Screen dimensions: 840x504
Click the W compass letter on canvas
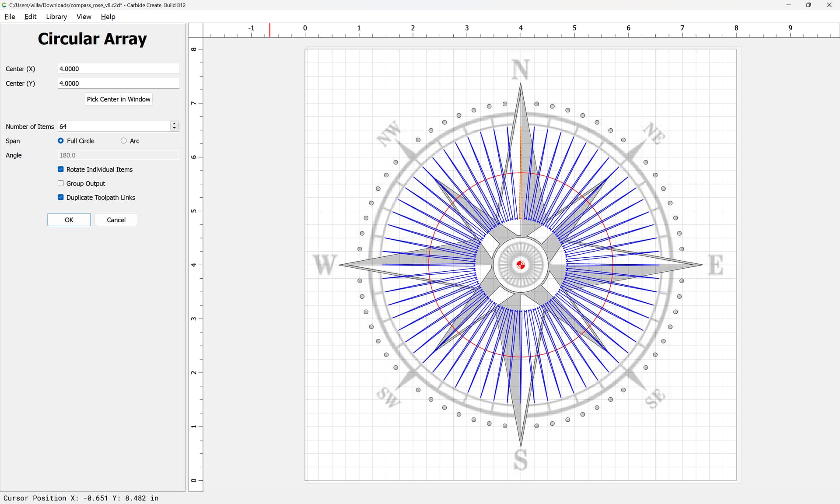[325, 265]
